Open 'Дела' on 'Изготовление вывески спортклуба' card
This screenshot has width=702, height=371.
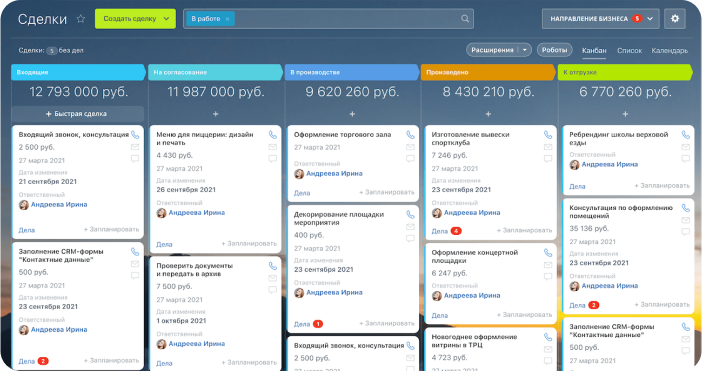tap(439, 231)
